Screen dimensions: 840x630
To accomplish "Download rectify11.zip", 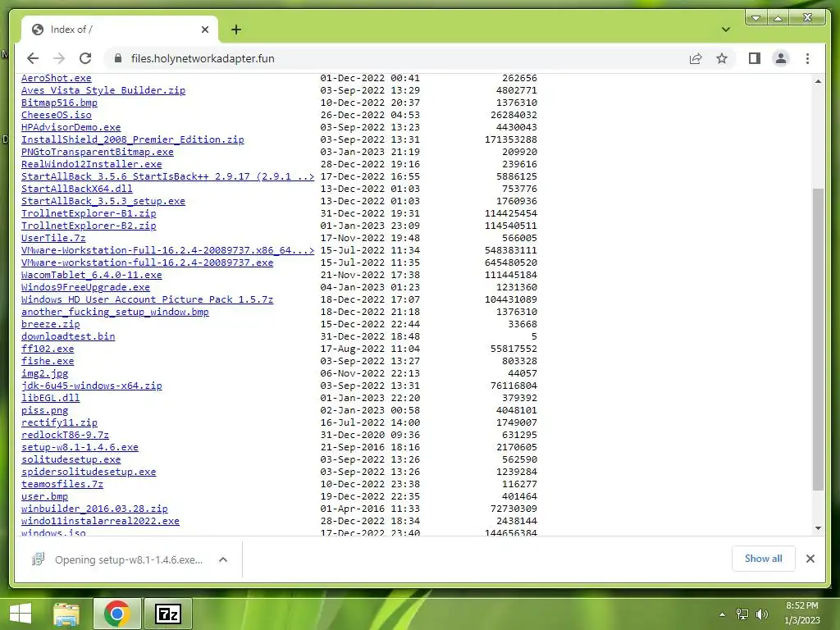I will 59,422.
